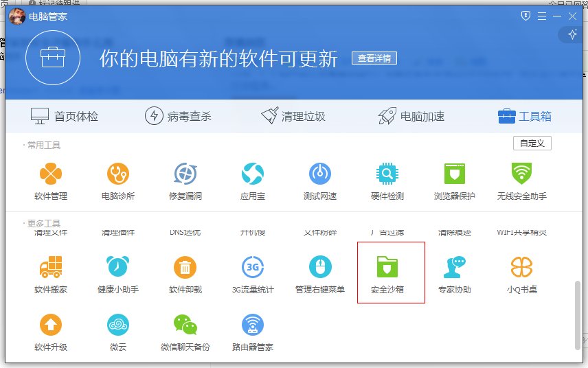Open the 微信聊天备份 tool
This screenshot has width=588, height=368.
coord(185,332)
